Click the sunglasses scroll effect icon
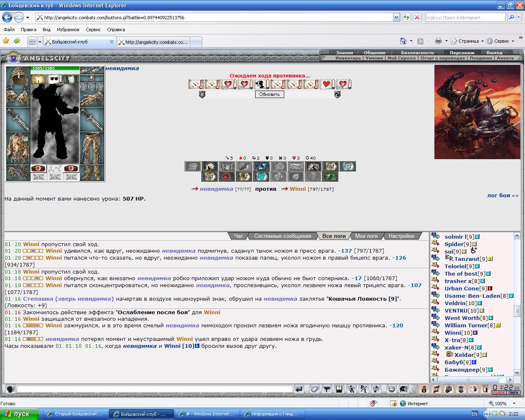Image resolution: width=525 pixels, height=420 pixels. point(55,79)
